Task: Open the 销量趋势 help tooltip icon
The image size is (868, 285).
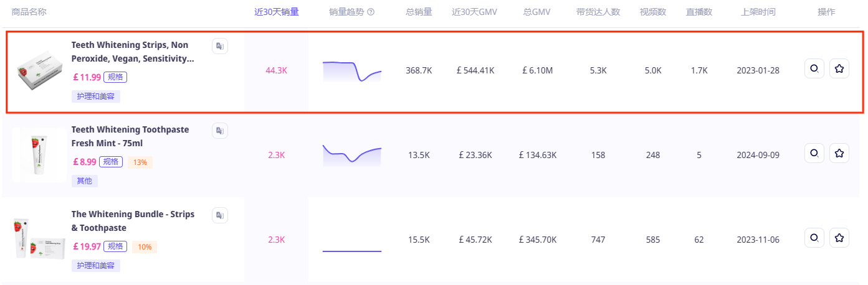Action: (x=371, y=12)
